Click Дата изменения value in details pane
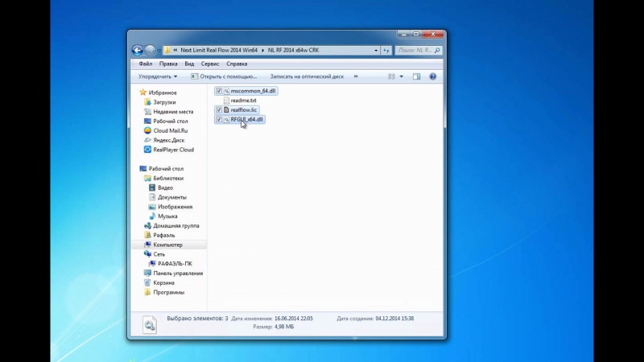Image resolution: width=644 pixels, height=362 pixels. (294, 319)
